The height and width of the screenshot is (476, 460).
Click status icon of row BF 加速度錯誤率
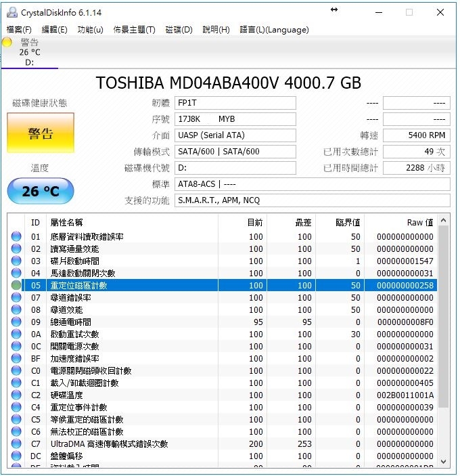[x=16, y=358]
